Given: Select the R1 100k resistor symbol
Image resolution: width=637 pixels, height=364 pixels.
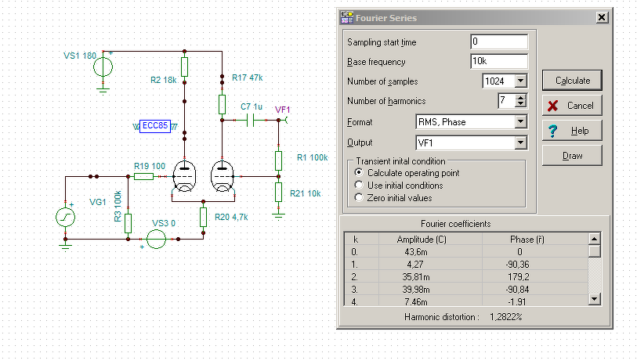Looking at the screenshot, I should coord(278,160).
